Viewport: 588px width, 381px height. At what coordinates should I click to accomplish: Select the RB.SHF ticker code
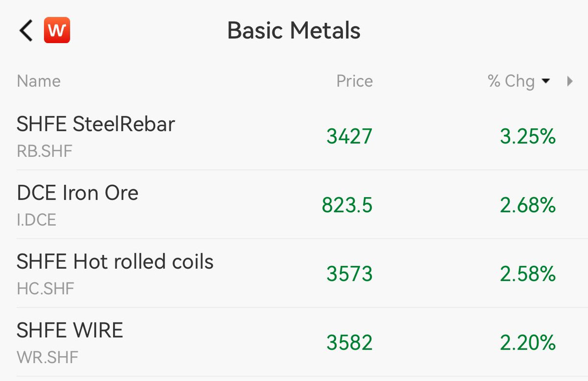pos(45,151)
